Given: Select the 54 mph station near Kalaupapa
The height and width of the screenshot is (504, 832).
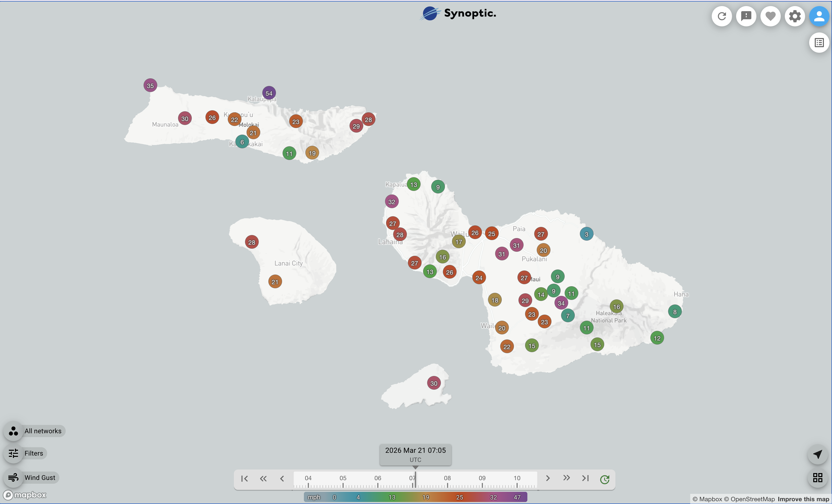Looking at the screenshot, I should click(269, 93).
